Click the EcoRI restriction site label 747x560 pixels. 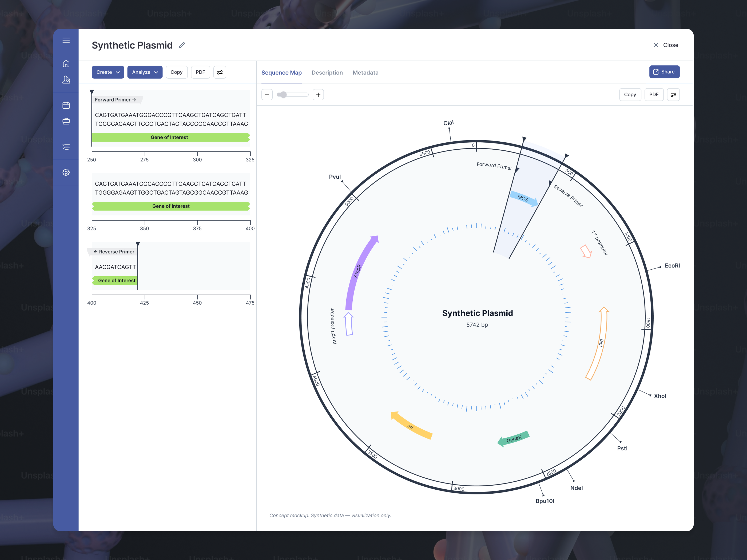[x=672, y=266]
